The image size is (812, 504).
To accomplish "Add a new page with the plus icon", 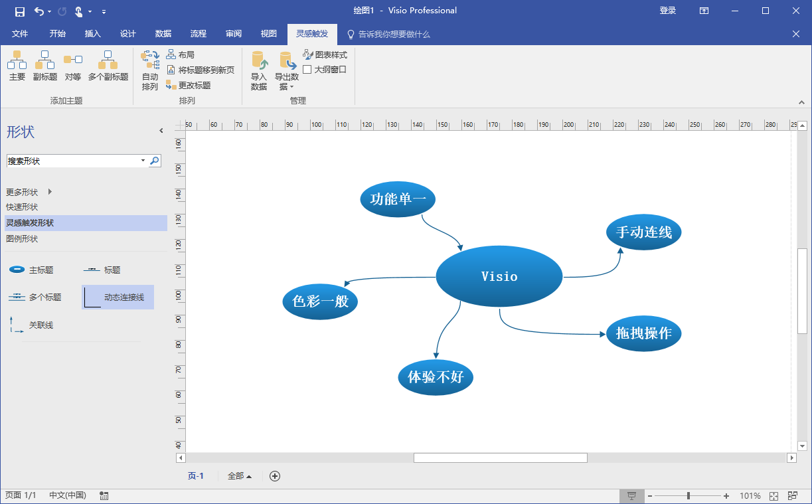I will pyautogui.click(x=275, y=476).
